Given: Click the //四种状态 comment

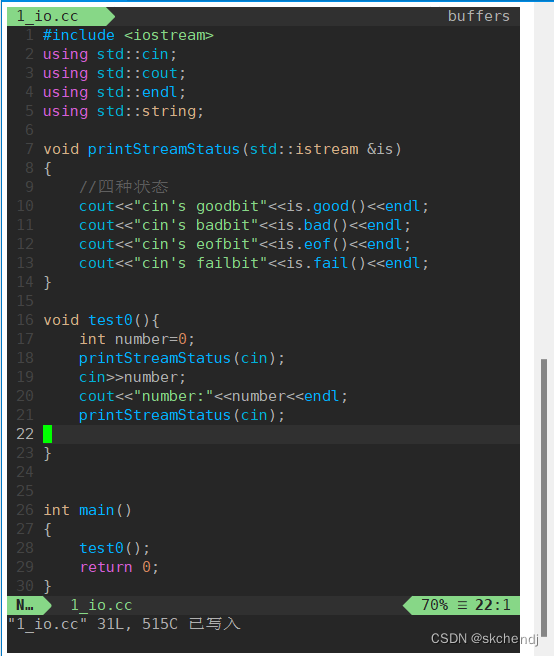Looking at the screenshot, I should (123, 187).
